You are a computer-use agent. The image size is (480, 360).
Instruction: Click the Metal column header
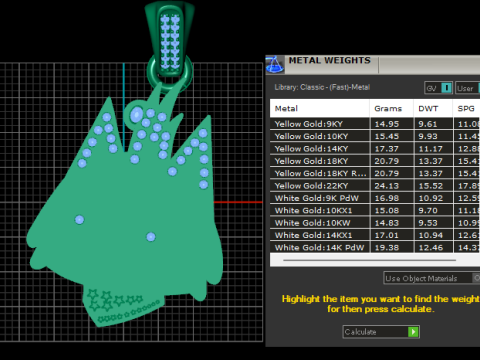tap(319, 108)
